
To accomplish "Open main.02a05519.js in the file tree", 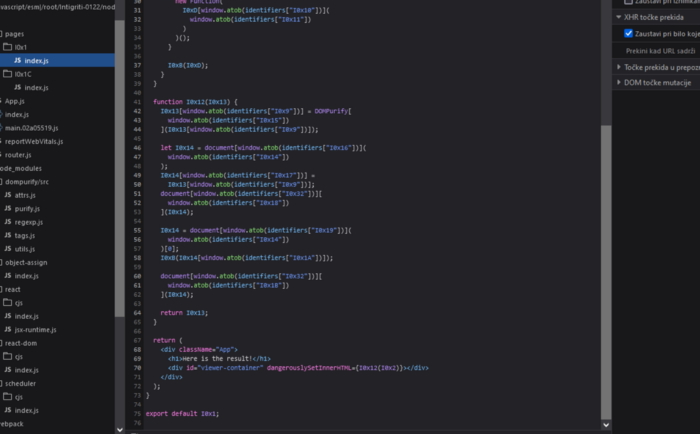I will (34, 128).
